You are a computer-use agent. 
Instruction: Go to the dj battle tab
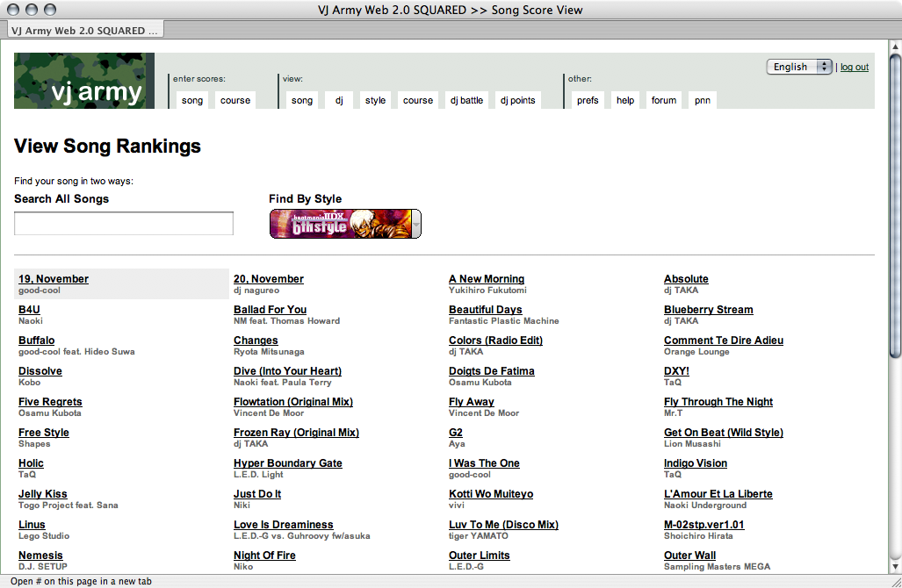[466, 100]
